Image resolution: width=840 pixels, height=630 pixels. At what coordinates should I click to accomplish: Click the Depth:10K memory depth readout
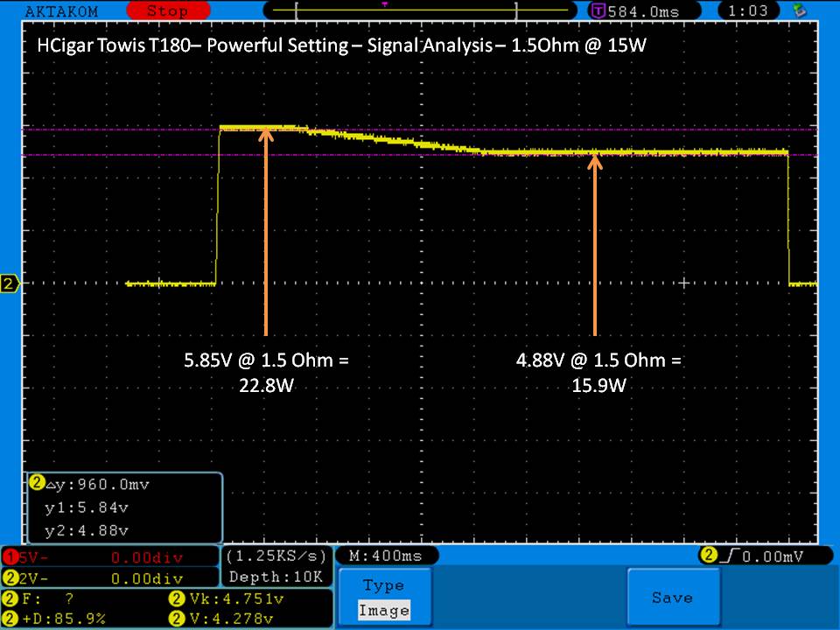276,577
